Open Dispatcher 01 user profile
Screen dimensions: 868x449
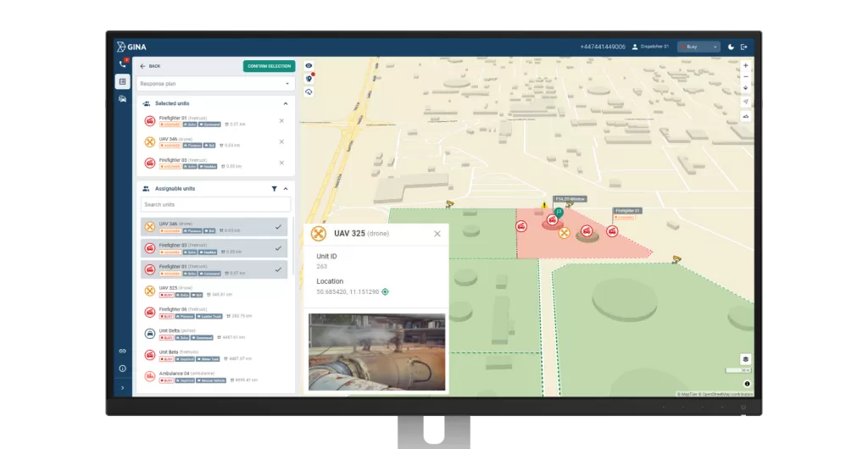point(650,47)
